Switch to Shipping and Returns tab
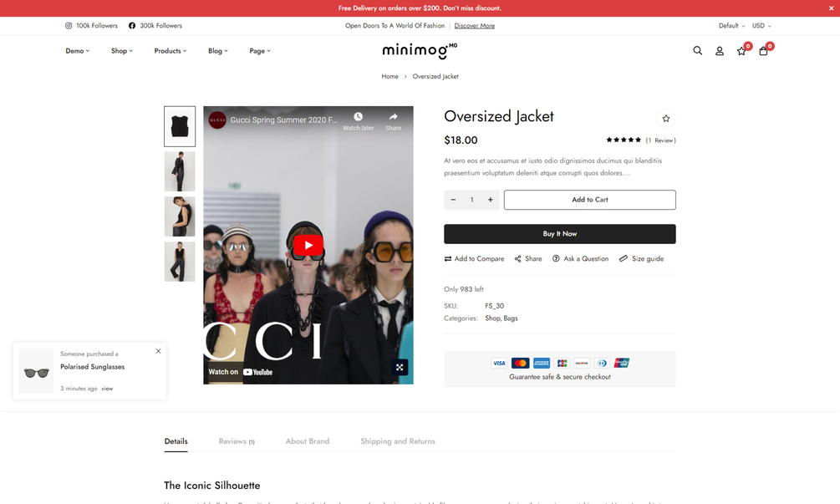The width and height of the screenshot is (840, 504). pos(398,441)
